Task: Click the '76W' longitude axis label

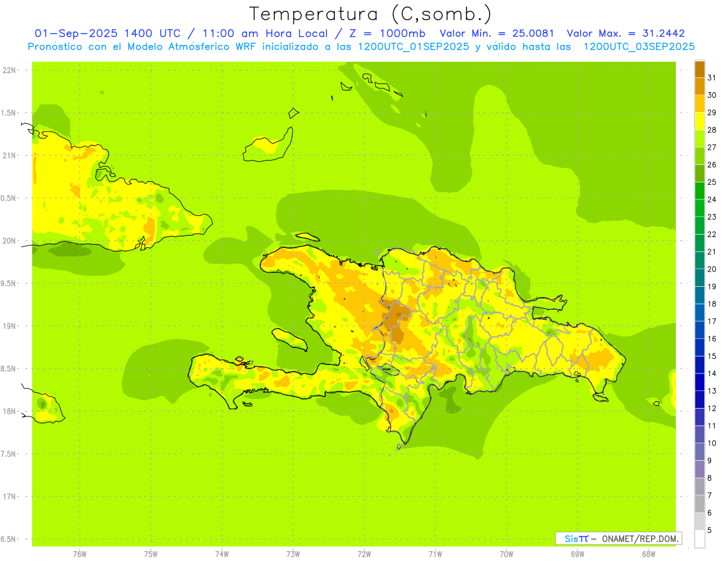Action: pyautogui.click(x=79, y=554)
